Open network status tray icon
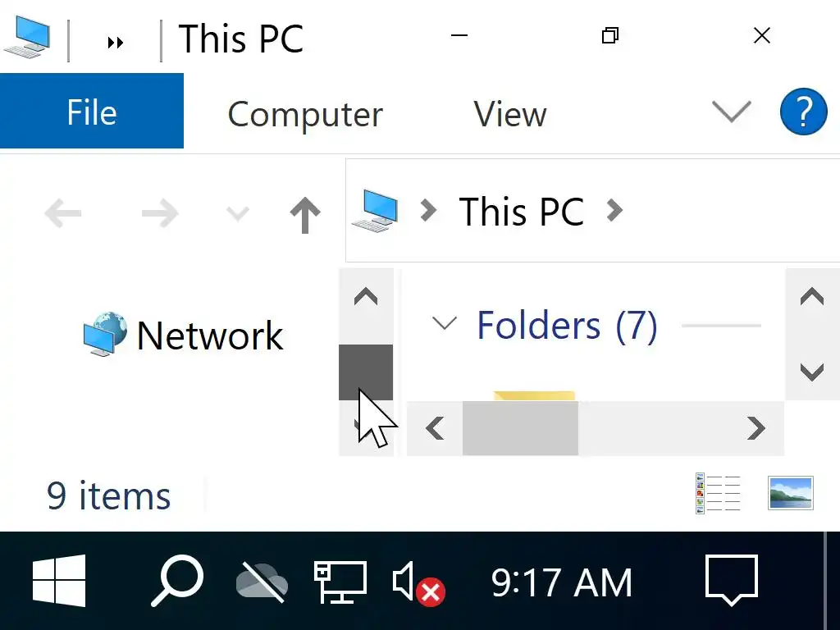The height and width of the screenshot is (630, 840). pos(340,581)
